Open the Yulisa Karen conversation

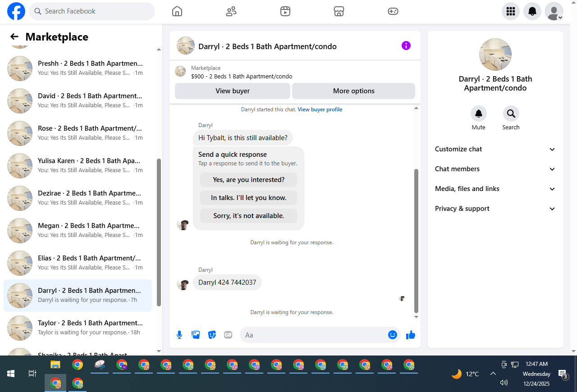78,166
